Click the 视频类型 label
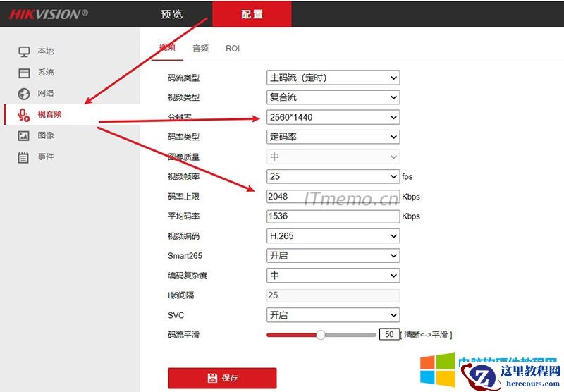Viewport: 564px width, 392px height. pos(183,97)
